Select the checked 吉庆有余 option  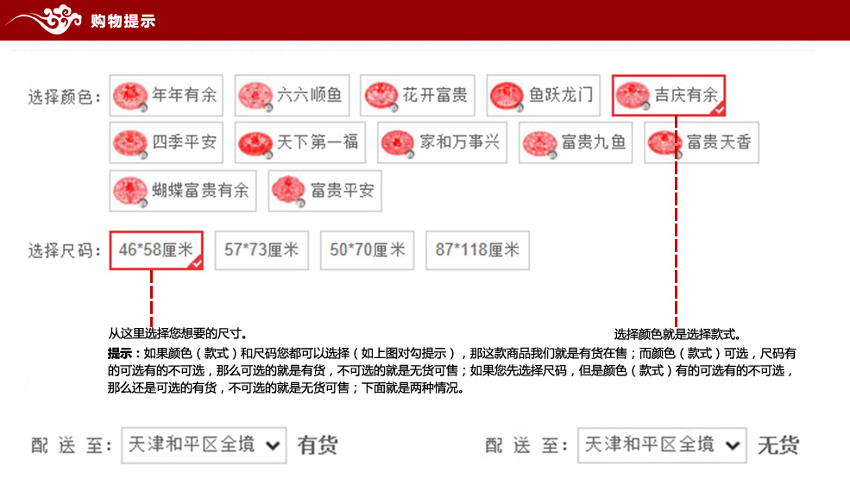click(x=669, y=96)
